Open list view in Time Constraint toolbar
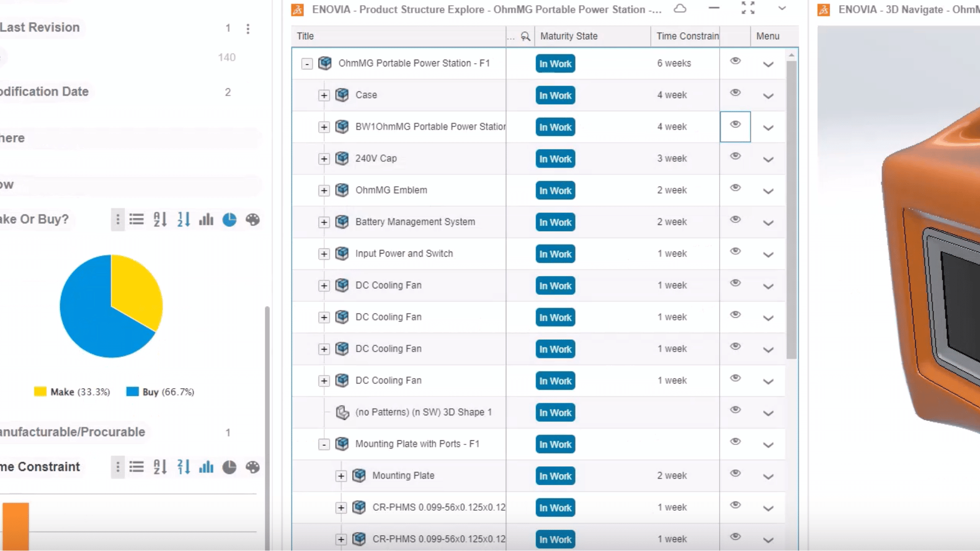Screen dimensions: 980x551 [136, 467]
